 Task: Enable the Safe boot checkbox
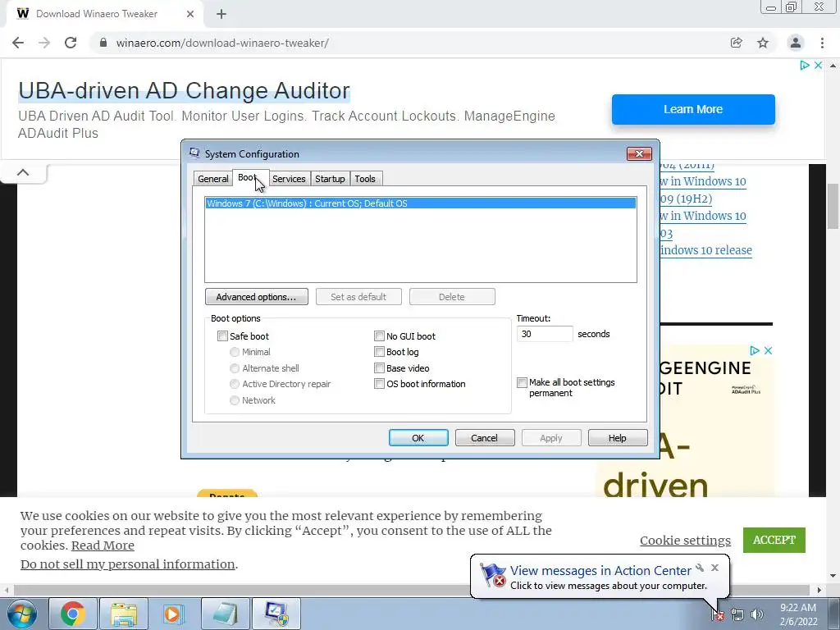[x=222, y=336]
